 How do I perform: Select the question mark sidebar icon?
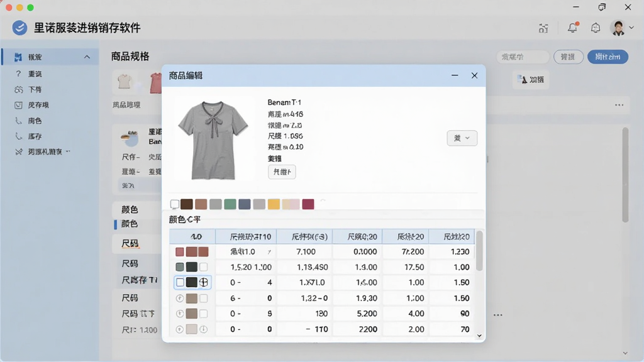tap(18, 74)
